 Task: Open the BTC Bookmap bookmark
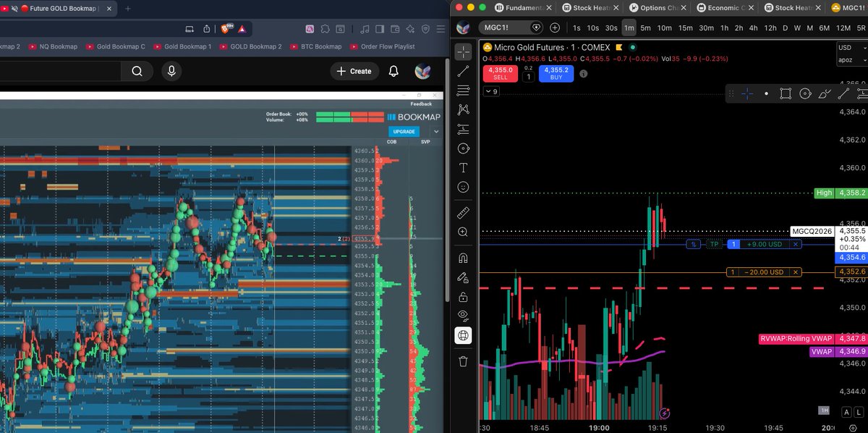click(315, 46)
